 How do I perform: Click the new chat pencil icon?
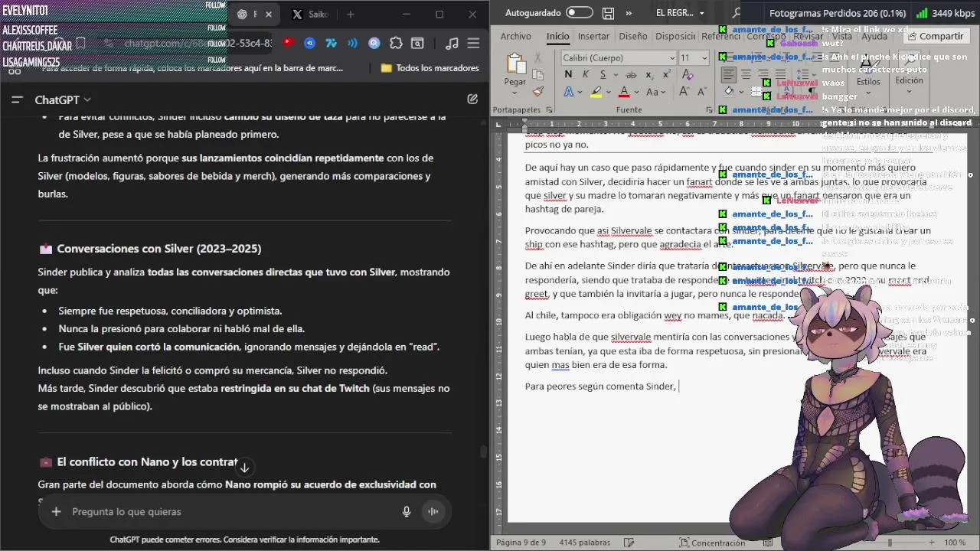472,99
